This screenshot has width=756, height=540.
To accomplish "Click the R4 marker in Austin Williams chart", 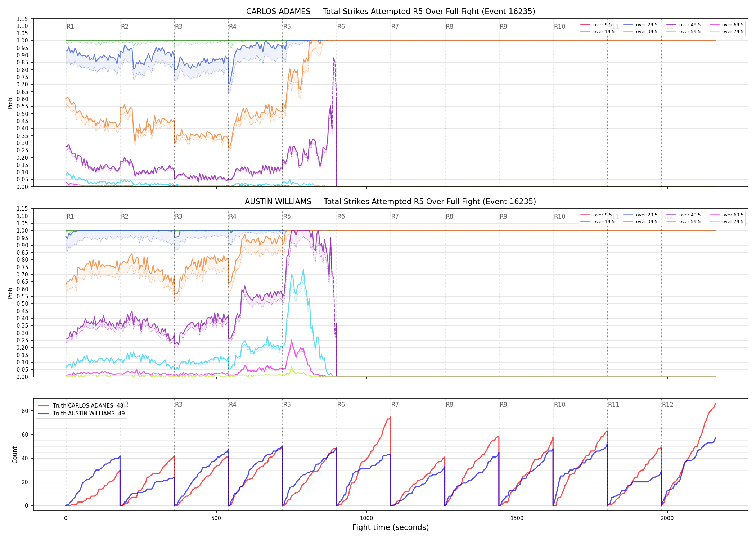I will [233, 216].
